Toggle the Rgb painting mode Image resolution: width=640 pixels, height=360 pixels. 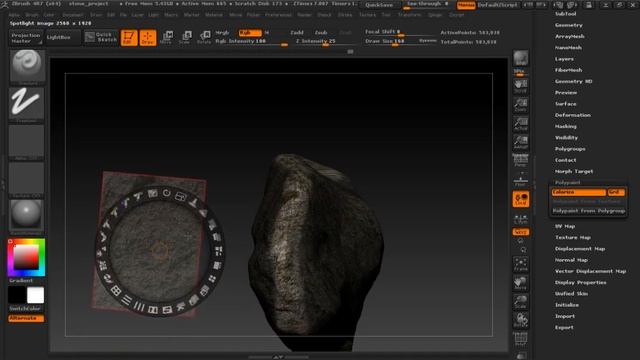pos(249,33)
